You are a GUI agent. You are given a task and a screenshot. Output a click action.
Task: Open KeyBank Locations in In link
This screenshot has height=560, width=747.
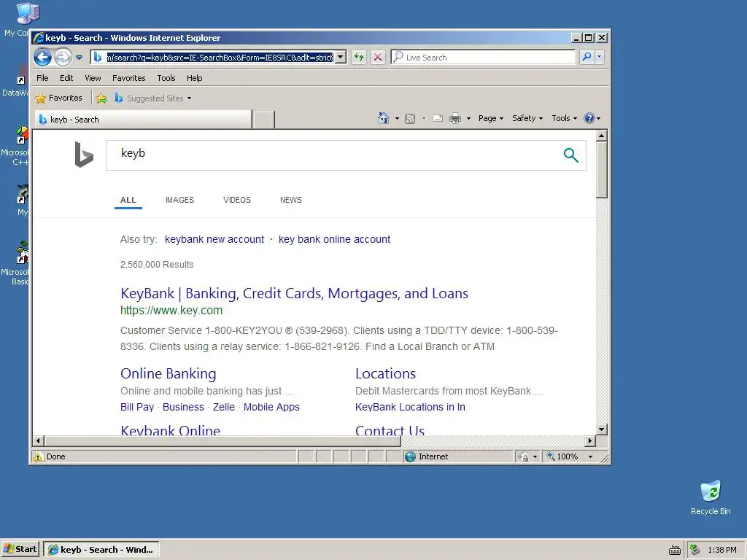click(410, 407)
